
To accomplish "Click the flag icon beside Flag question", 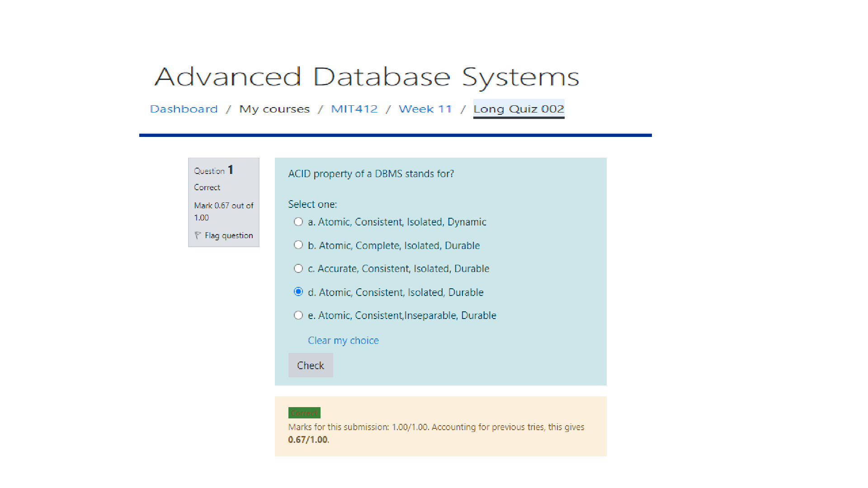I will tap(198, 235).
